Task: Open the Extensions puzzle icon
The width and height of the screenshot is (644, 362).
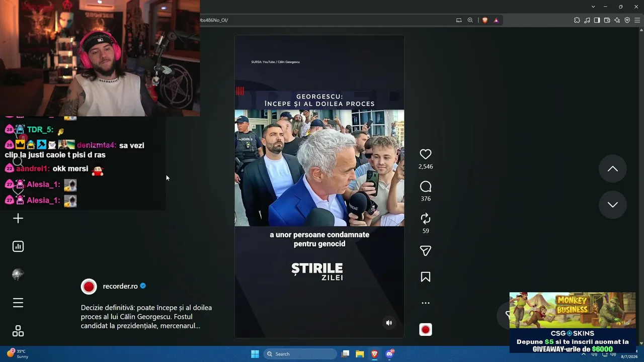Action: pyautogui.click(x=577, y=20)
